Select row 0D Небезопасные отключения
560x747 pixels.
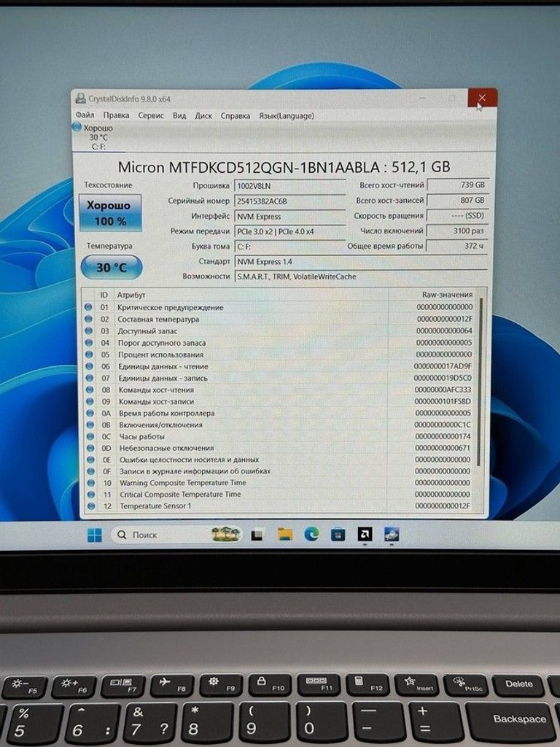(x=281, y=448)
